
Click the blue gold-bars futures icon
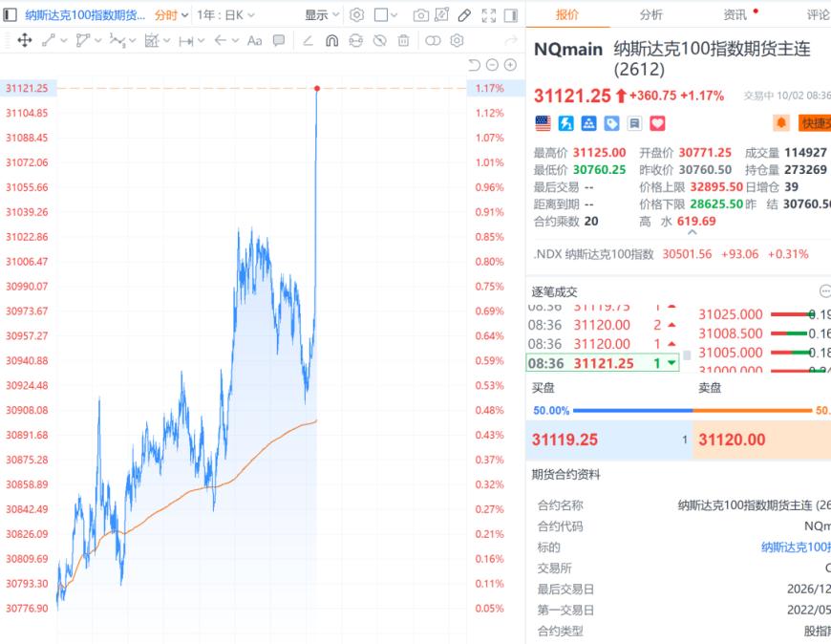click(x=588, y=123)
